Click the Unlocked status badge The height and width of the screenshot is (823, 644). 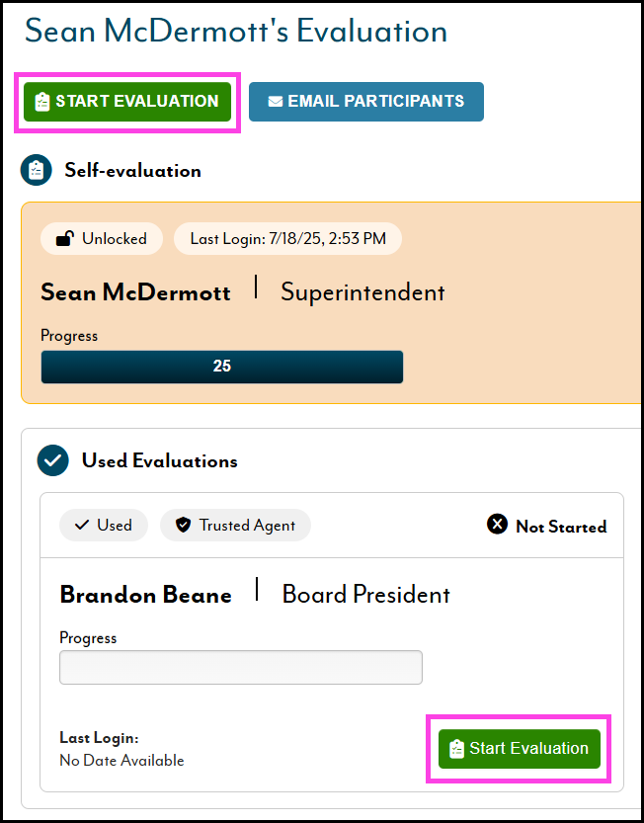click(x=102, y=238)
